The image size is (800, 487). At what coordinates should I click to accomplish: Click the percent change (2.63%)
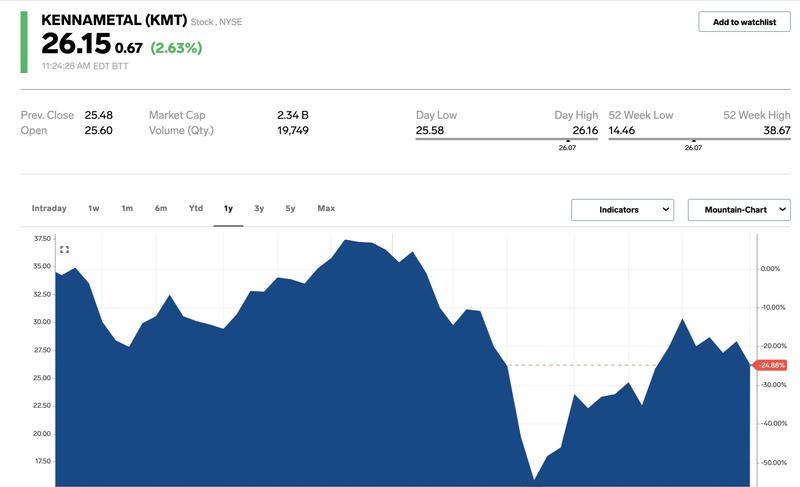[x=177, y=48]
